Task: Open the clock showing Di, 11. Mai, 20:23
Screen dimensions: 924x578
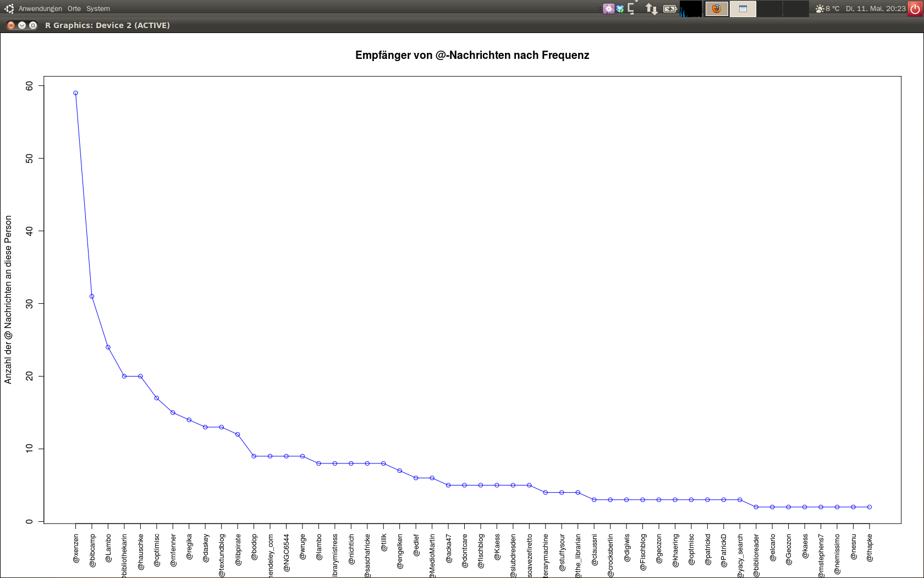Action: pyautogui.click(x=876, y=9)
